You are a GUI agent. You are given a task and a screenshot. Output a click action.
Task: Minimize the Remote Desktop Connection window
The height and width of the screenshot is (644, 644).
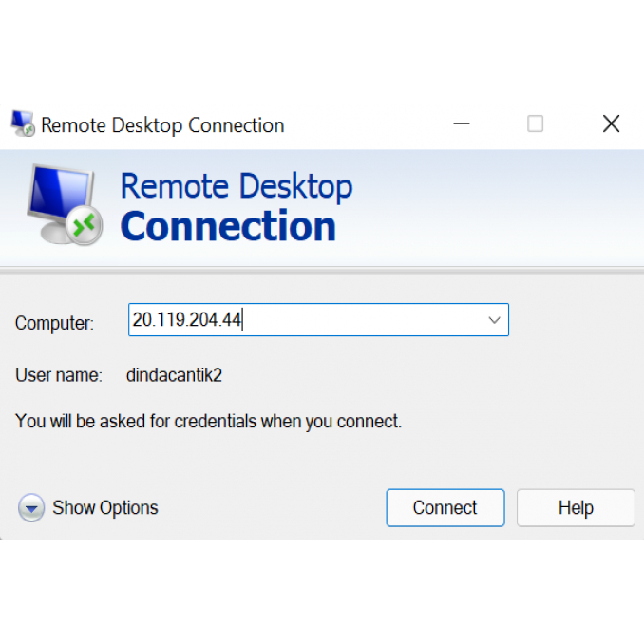pyautogui.click(x=462, y=123)
